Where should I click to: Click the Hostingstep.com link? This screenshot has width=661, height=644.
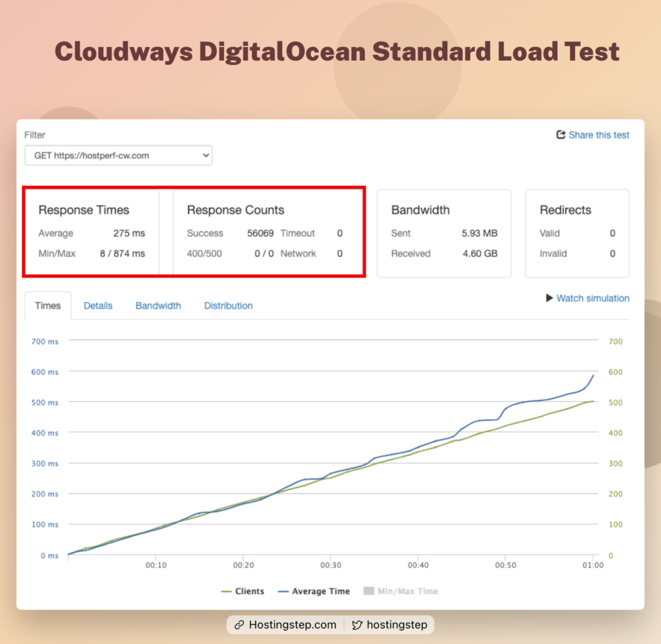point(292,625)
